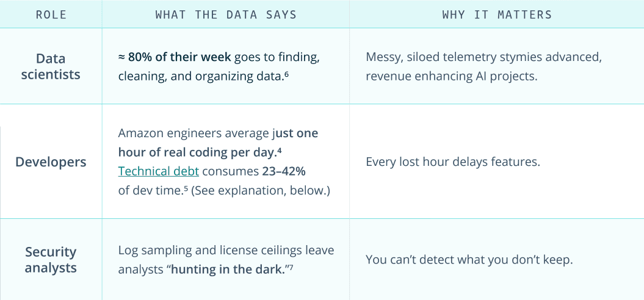Click "You can't detect what you don't keep"
Image resolution: width=644 pixels, height=300 pixels.
click(469, 260)
